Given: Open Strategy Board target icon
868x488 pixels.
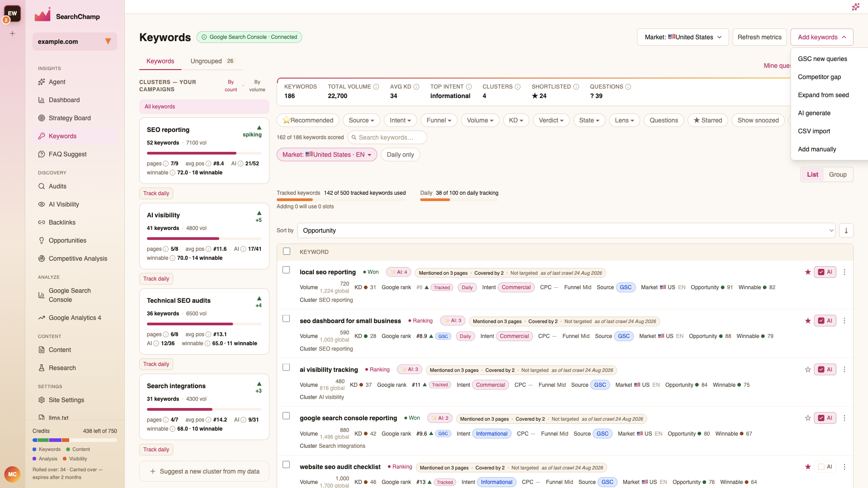Looking at the screenshot, I should [x=42, y=118].
